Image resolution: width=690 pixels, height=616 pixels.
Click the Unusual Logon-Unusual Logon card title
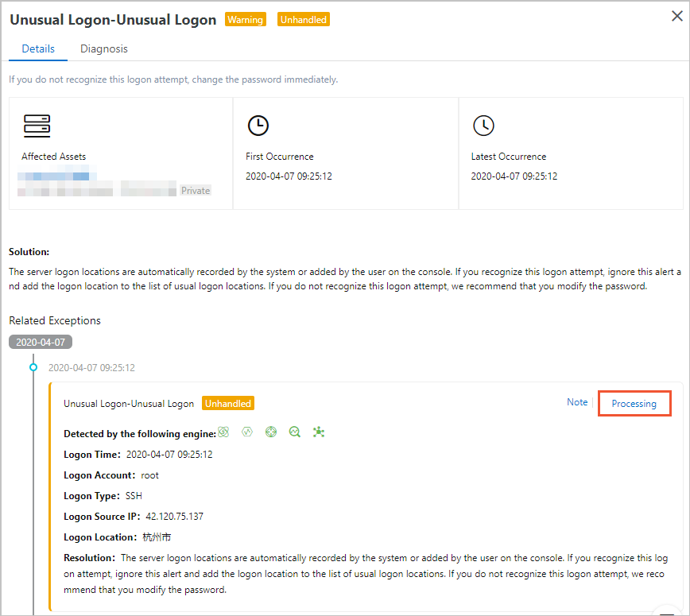coord(129,404)
